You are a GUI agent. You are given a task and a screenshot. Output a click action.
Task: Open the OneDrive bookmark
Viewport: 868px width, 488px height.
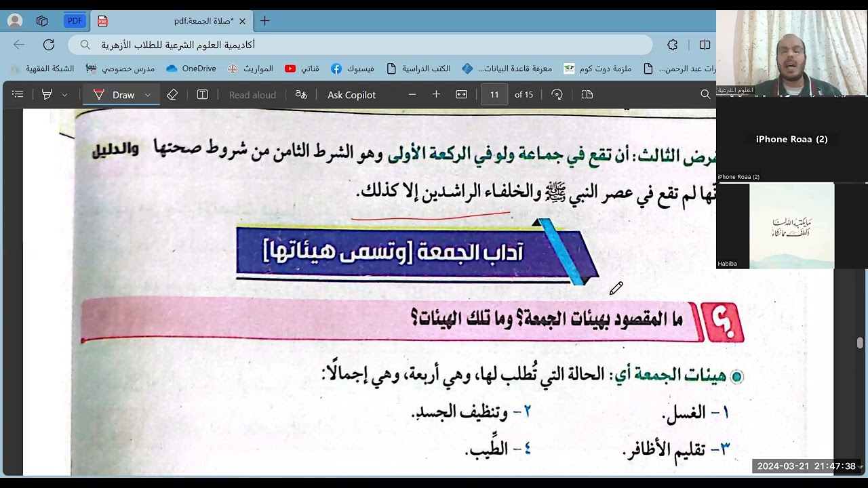[x=191, y=68]
